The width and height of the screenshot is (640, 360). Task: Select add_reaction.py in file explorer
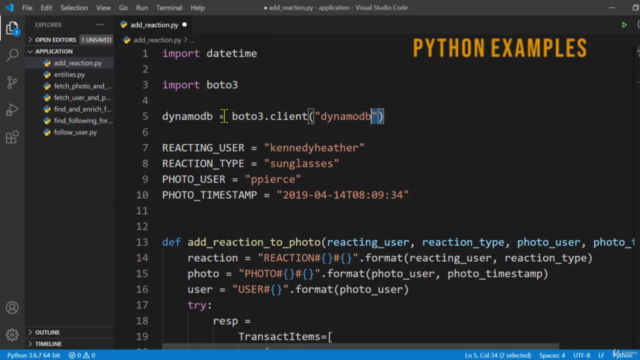tap(78, 63)
